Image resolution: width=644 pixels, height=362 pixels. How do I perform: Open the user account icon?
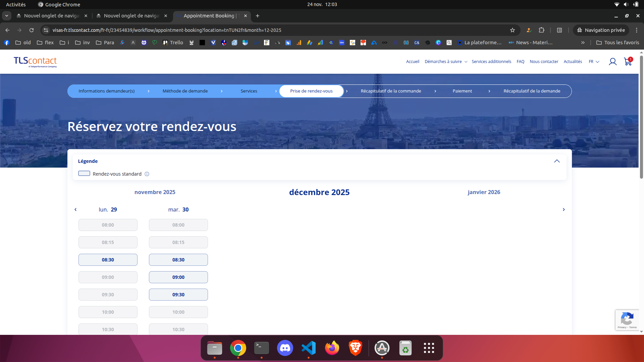pos(612,62)
